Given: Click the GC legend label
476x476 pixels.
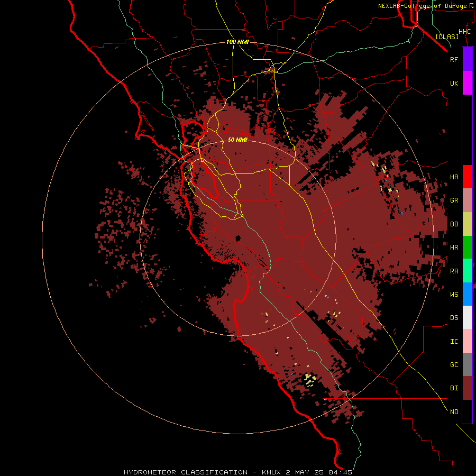Looking at the screenshot, I should point(454,365).
